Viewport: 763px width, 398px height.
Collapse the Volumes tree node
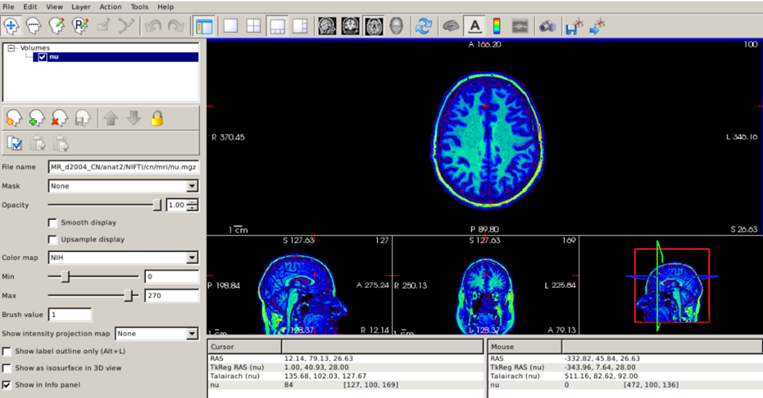point(11,48)
